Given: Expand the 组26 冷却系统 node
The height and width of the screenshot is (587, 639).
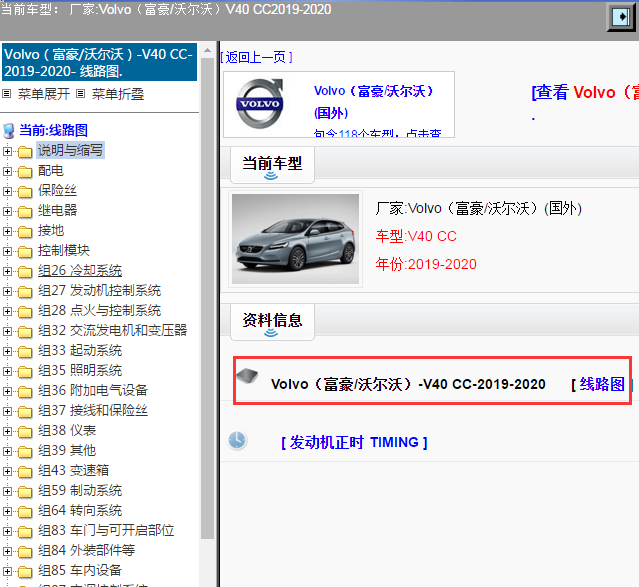Looking at the screenshot, I should coord(7,271).
